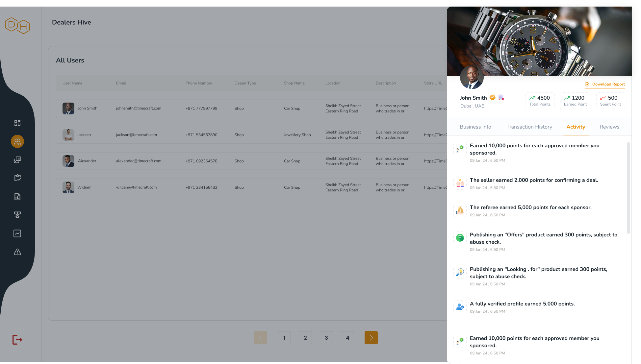Click the Download Report link
The height and width of the screenshot is (364, 641).
605,84
